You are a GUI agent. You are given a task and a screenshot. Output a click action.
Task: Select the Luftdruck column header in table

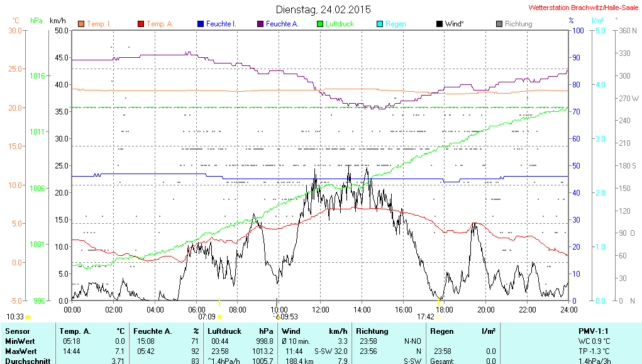[x=226, y=331]
